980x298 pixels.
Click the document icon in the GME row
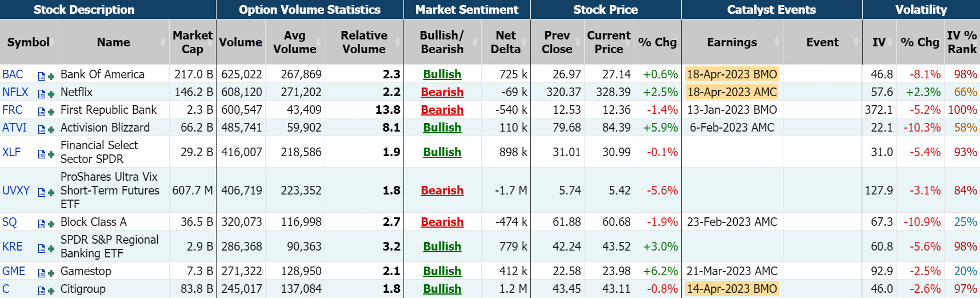tap(42, 273)
